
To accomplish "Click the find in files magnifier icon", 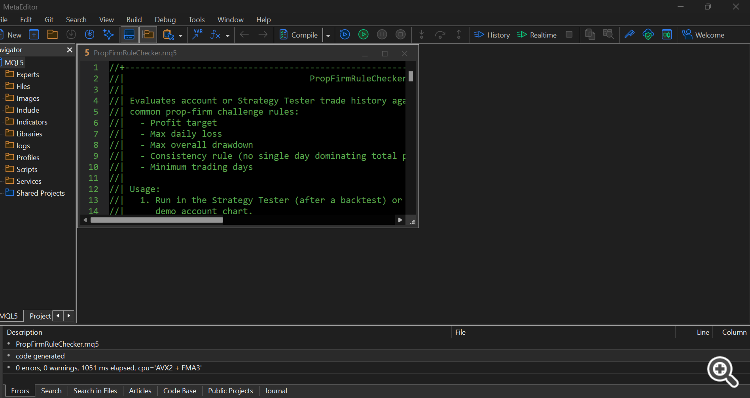I will 608,34.
